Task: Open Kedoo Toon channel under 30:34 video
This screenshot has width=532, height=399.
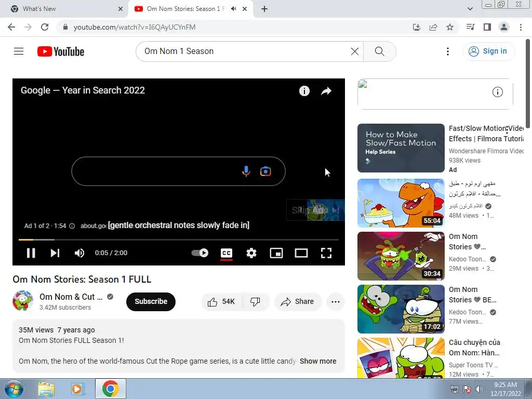Action: (467, 259)
